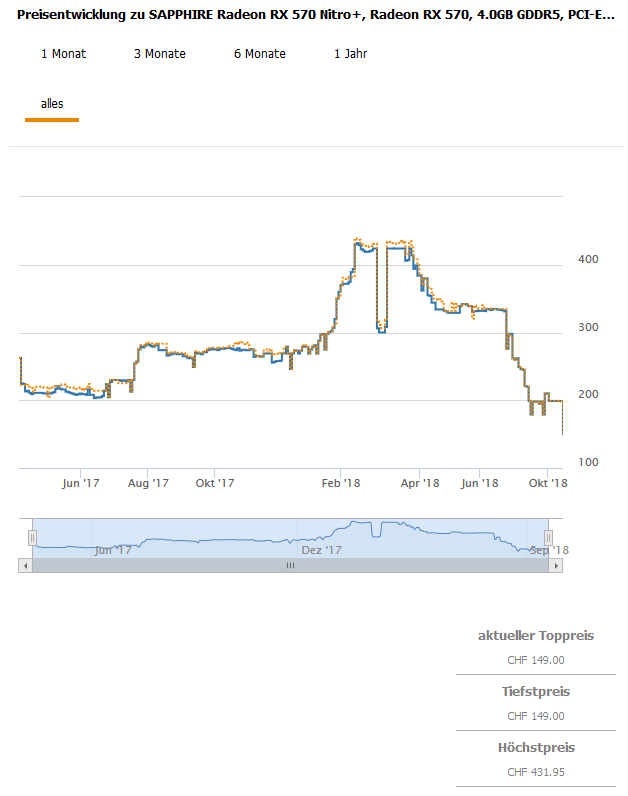This screenshot has height=796, width=628.
Task: Click the price peak near 430 on chart
Action: [x=358, y=242]
